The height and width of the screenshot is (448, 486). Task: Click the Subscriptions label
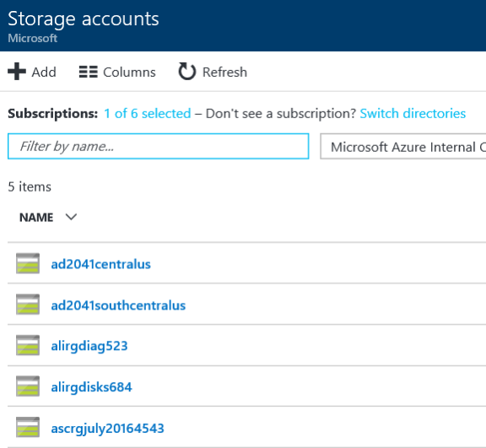point(52,113)
